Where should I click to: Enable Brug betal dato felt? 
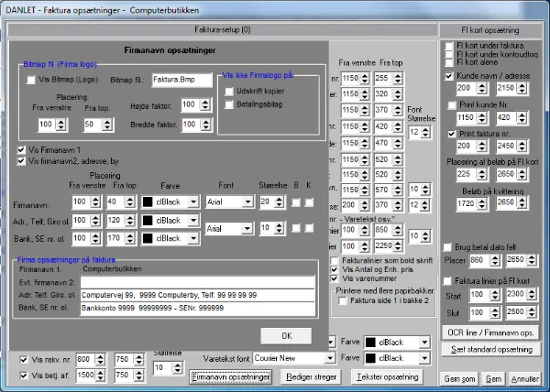(447, 247)
